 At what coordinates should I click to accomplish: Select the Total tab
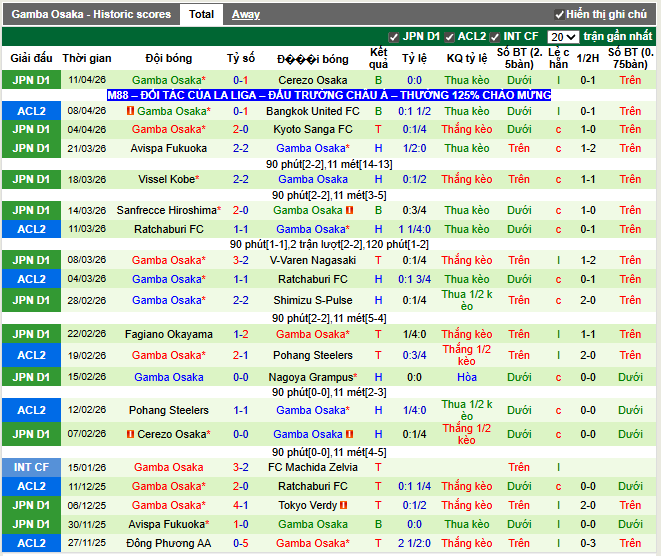coord(201,15)
